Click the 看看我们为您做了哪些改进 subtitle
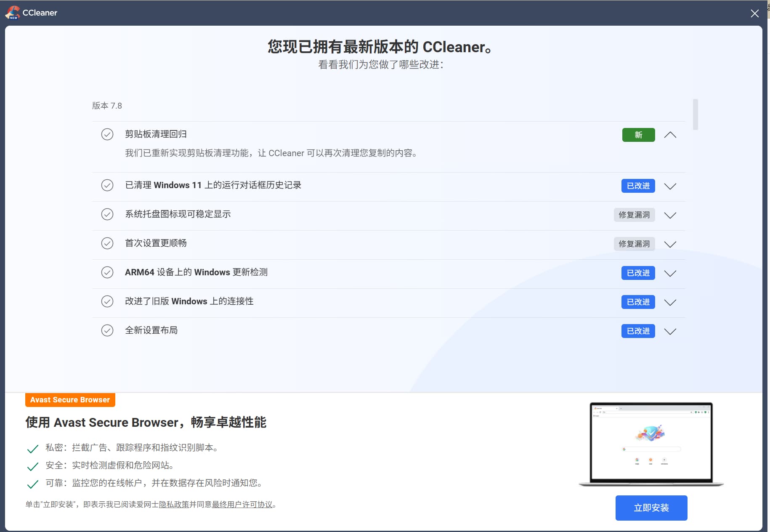 point(381,64)
